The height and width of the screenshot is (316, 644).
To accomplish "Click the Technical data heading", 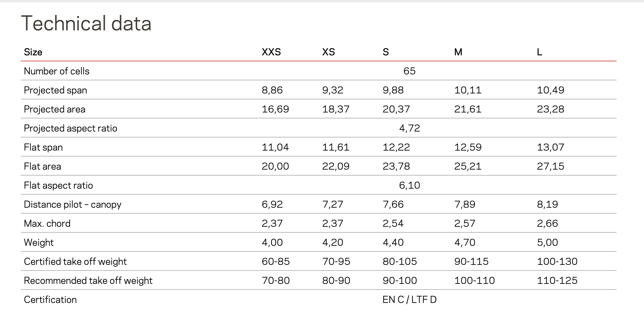I will click(x=86, y=24).
